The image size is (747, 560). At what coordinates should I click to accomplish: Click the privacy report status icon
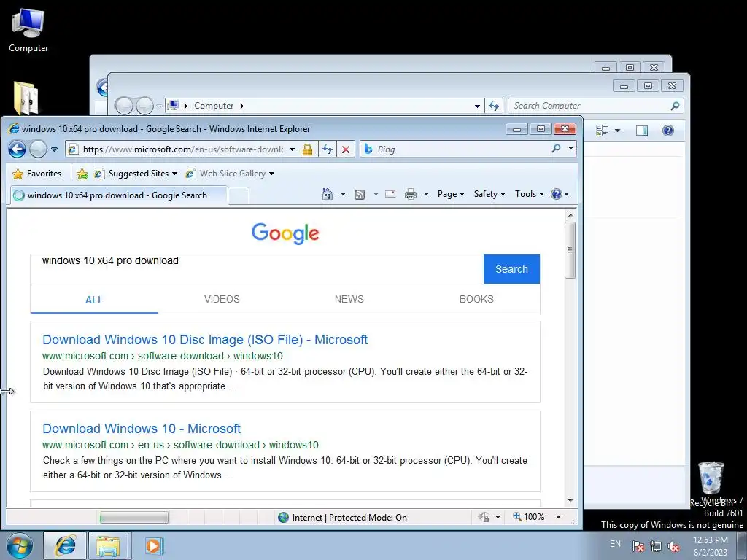[484, 517]
